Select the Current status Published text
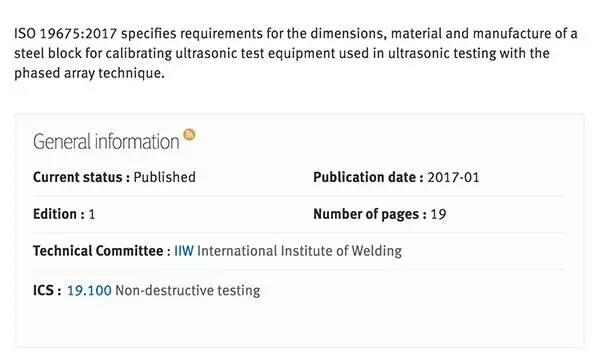Screen dimensions: 600x363 coord(114,177)
